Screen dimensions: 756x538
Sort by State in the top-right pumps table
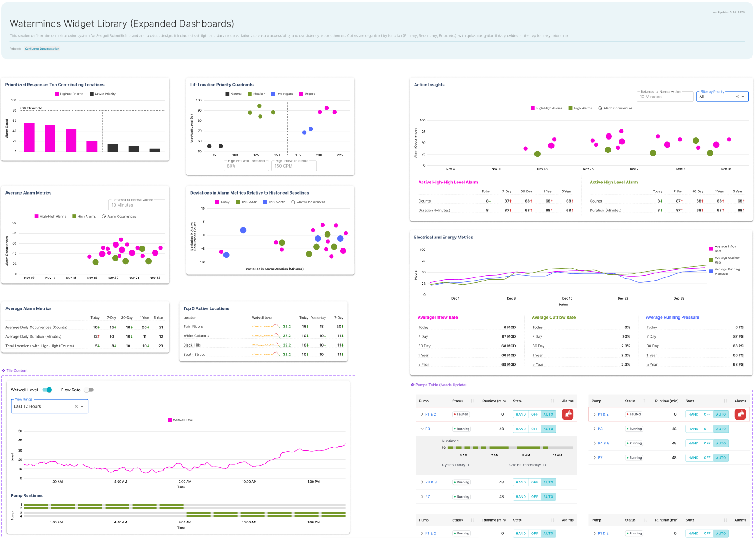pos(725,401)
